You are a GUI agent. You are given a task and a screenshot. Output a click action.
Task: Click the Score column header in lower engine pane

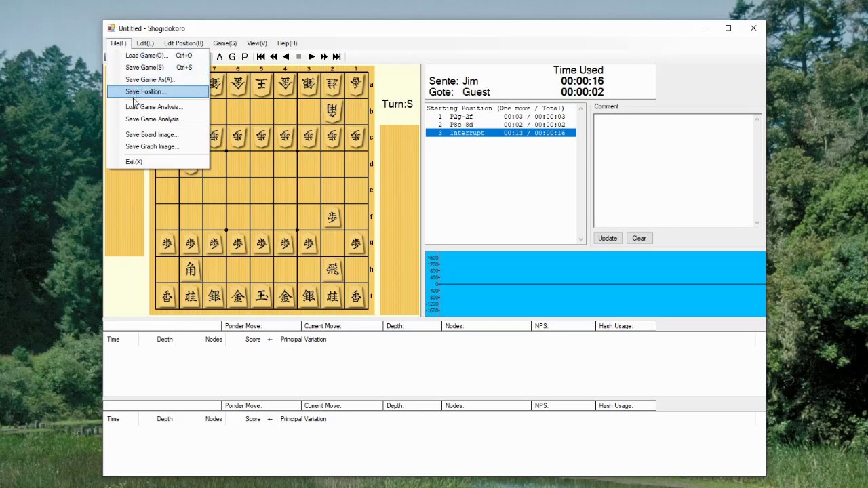pos(253,419)
